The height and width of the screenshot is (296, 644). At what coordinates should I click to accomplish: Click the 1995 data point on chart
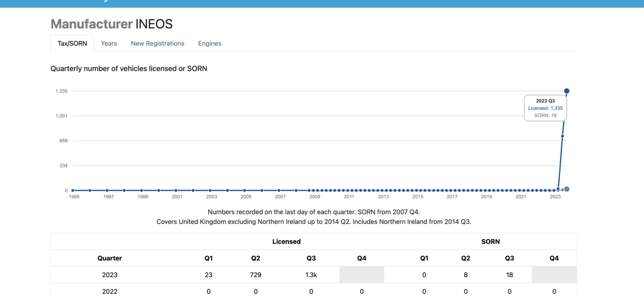(x=73, y=190)
